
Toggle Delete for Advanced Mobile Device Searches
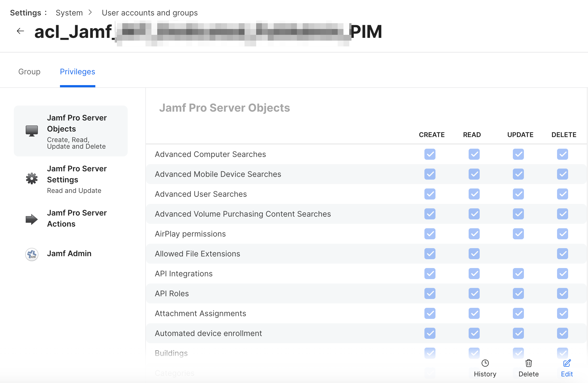tap(563, 174)
